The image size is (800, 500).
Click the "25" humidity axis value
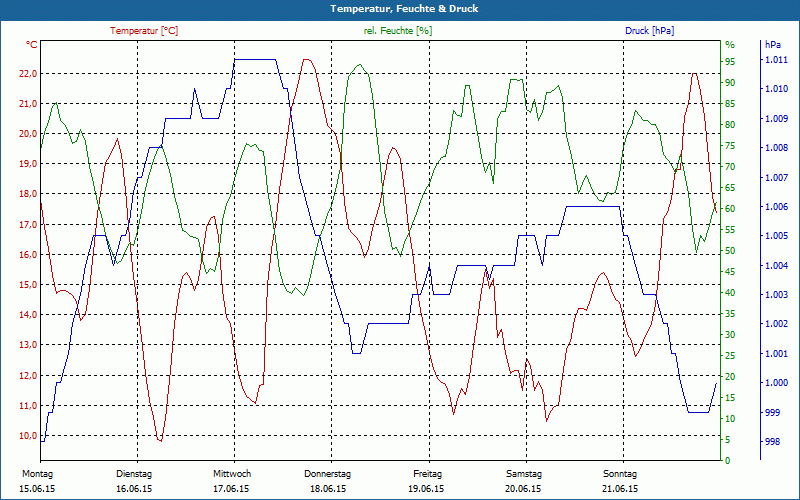coord(730,355)
